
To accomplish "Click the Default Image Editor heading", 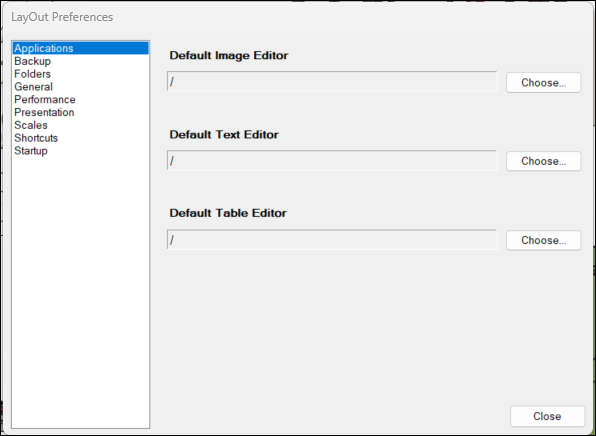I will 229,55.
